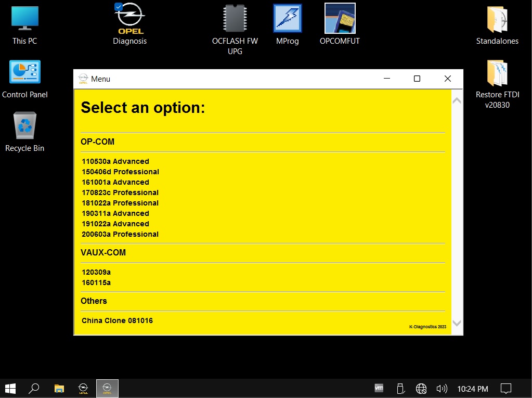Select the Standalones folder icon

pos(497,25)
